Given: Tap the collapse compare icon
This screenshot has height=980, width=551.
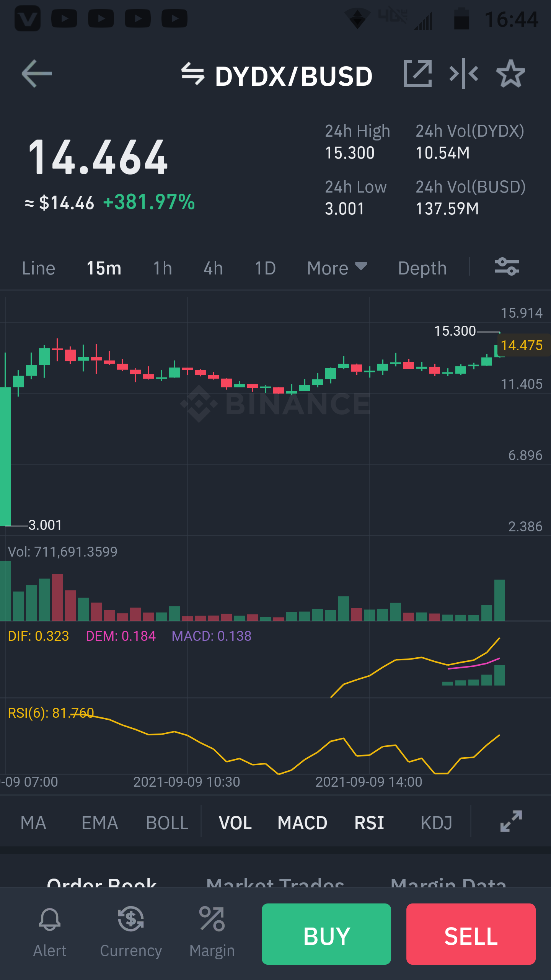Looking at the screenshot, I should pos(464,73).
